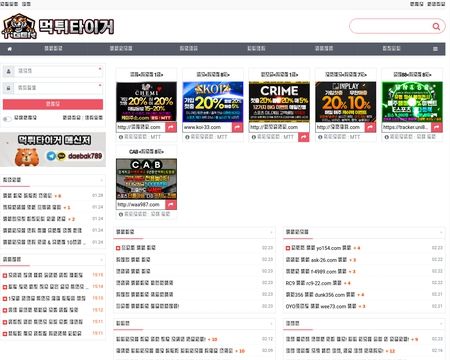This screenshot has width=450, height=360.
Task: Click the info icon under the KOI card
Action: pos(187,137)
